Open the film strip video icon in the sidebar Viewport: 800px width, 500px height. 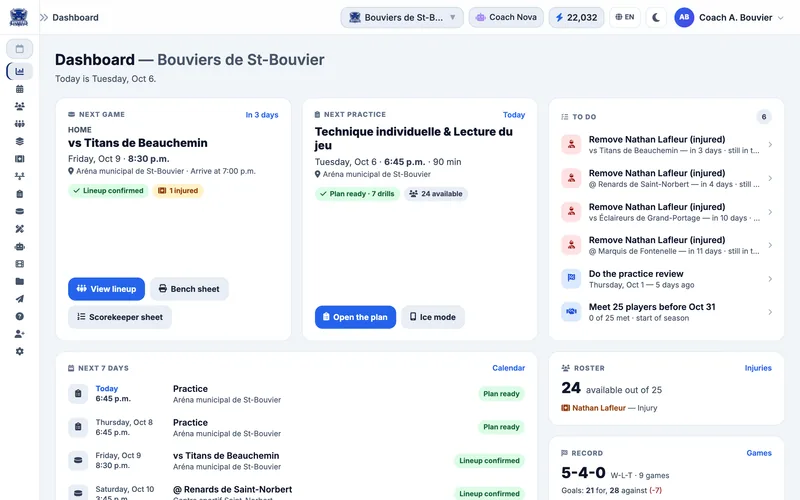coord(19,264)
